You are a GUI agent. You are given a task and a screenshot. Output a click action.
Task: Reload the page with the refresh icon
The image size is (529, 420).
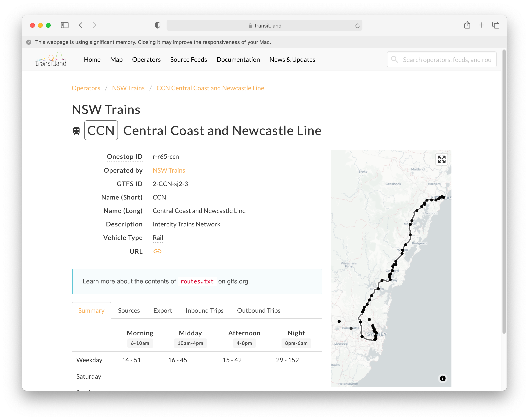(x=357, y=25)
